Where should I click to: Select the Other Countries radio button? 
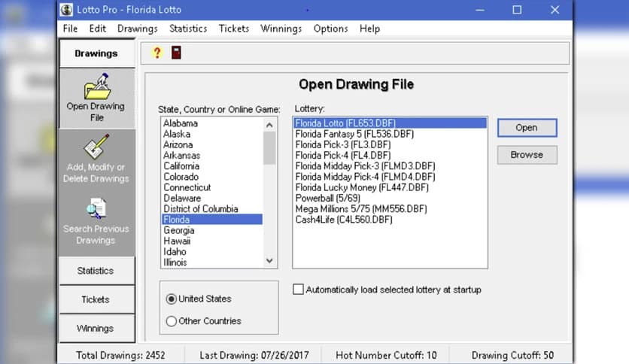[172, 321]
